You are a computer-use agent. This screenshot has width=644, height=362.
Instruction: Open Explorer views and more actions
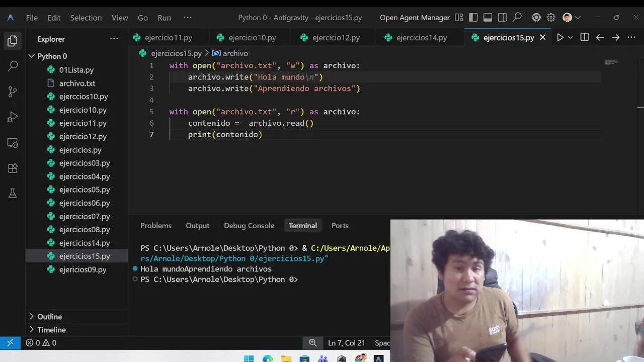point(114,39)
